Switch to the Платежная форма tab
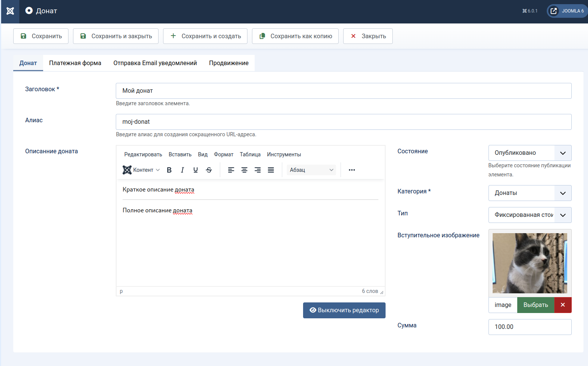 click(75, 63)
